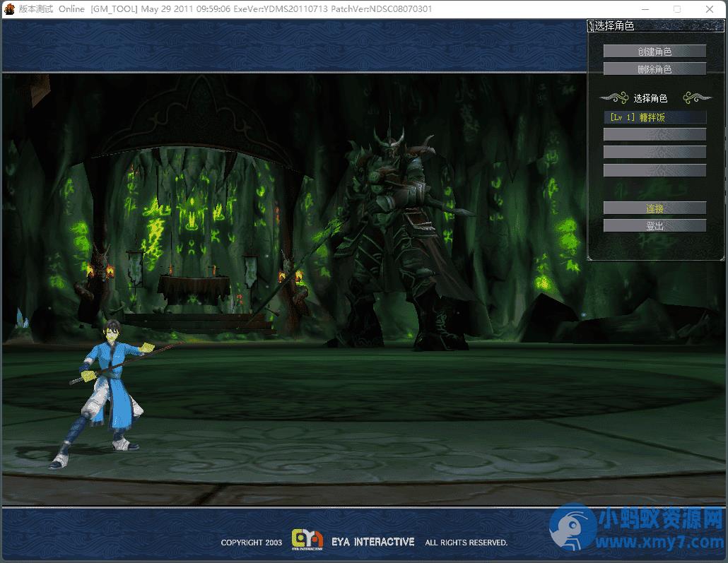Click the game icon in the title bar
728x563 pixels.
(x=9, y=8)
